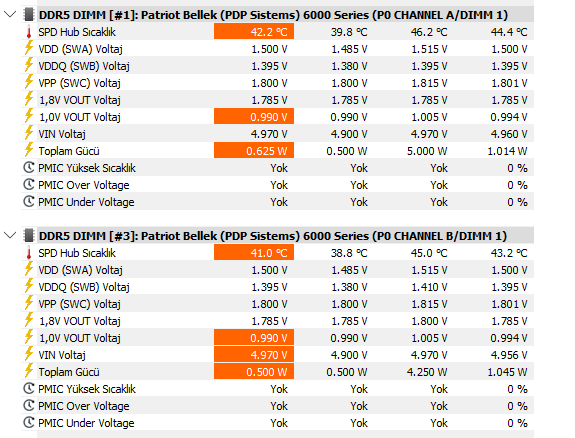Click clock icon next to DIMM #1 PMIC Over Voltage

29,185
